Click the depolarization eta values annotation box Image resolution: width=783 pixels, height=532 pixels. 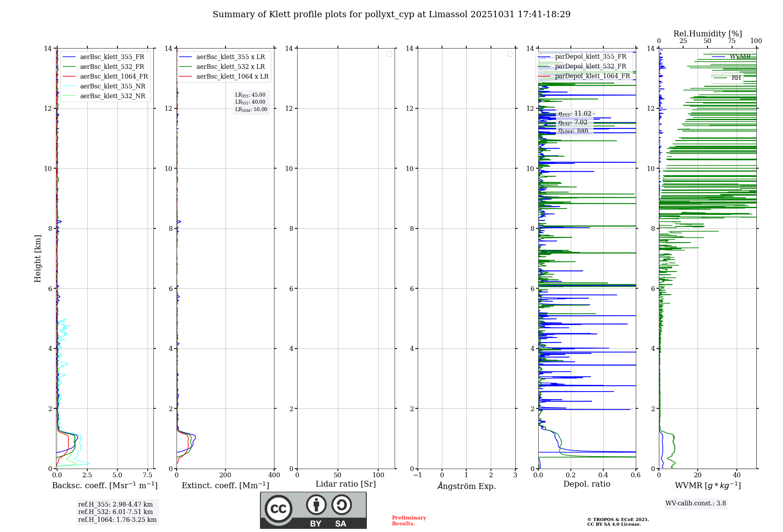click(x=574, y=122)
